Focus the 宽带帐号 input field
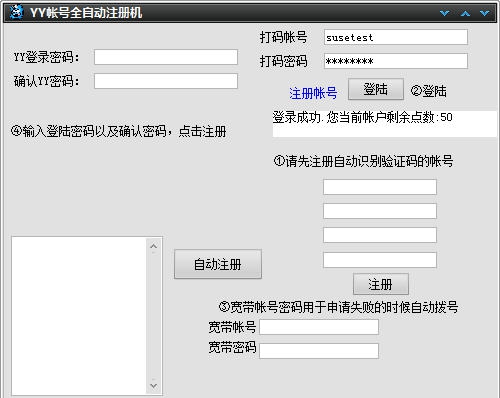Viewport: 500px width, 398px height. 319,327
